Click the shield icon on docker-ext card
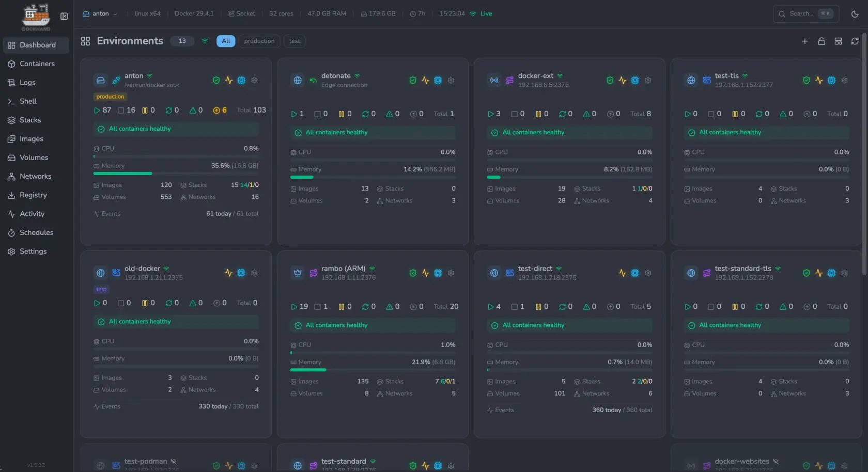 [610, 81]
